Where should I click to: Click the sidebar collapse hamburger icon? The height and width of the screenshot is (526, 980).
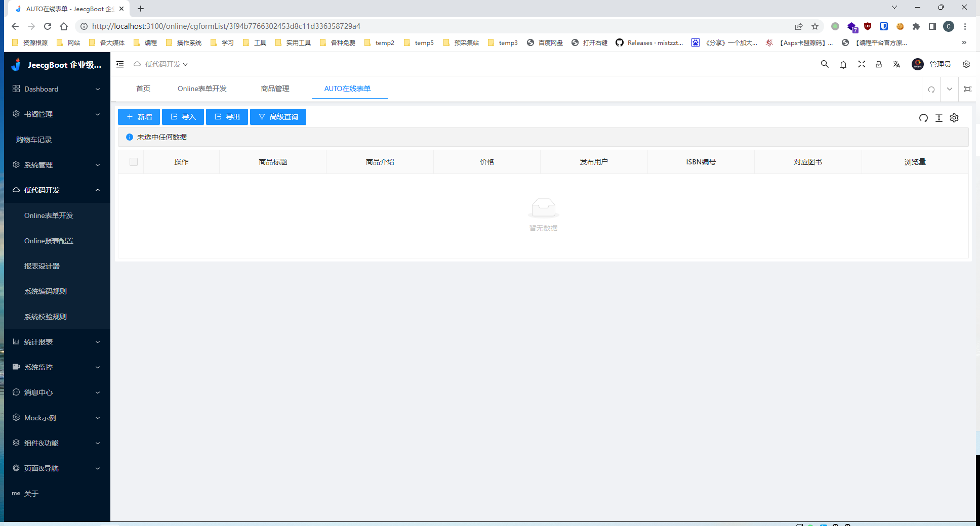[x=120, y=64]
